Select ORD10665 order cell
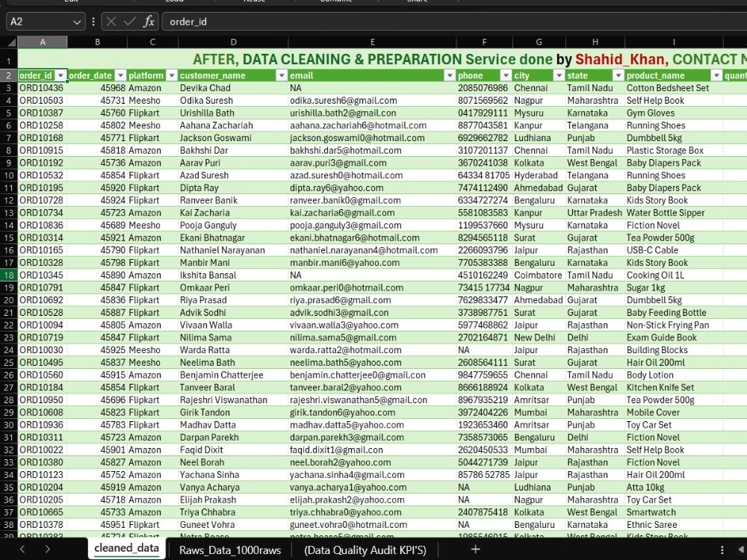Screen dimensions: 747x560 pos(43,512)
